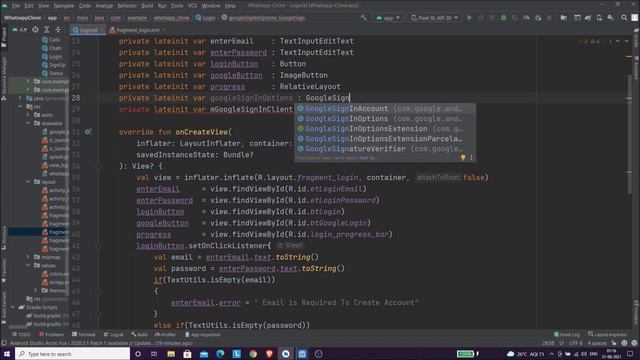Image resolution: width=640 pixels, height=360 pixels.
Task: Open the Android view selector dropdown in Project panel
Action: (x=20, y=29)
